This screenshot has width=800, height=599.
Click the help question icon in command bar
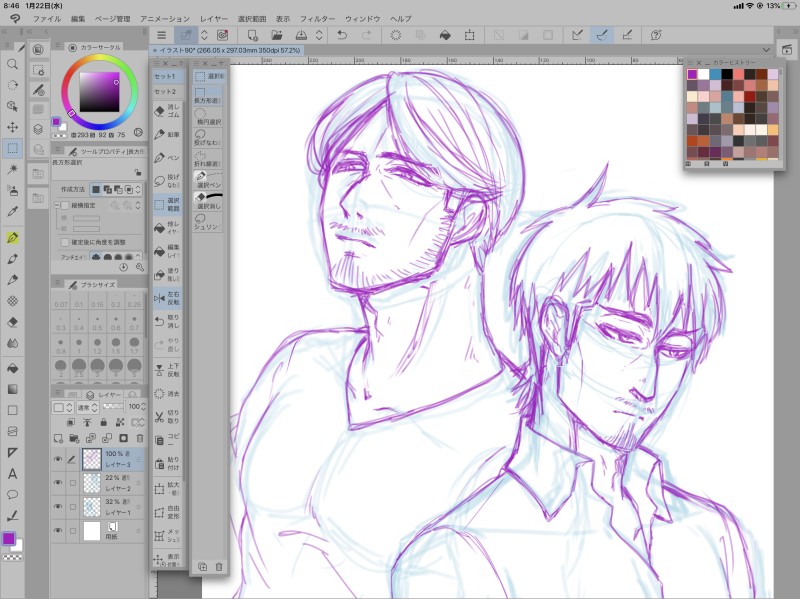point(656,35)
